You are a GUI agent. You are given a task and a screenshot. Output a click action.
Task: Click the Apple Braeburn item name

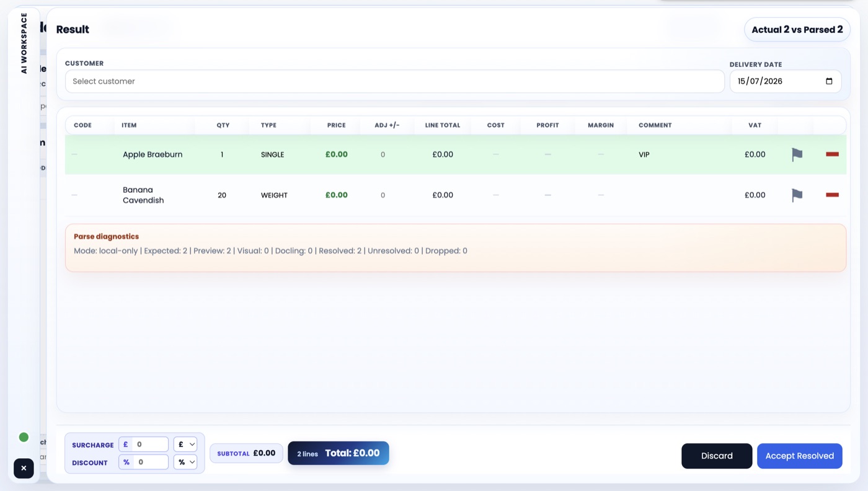point(153,154)
